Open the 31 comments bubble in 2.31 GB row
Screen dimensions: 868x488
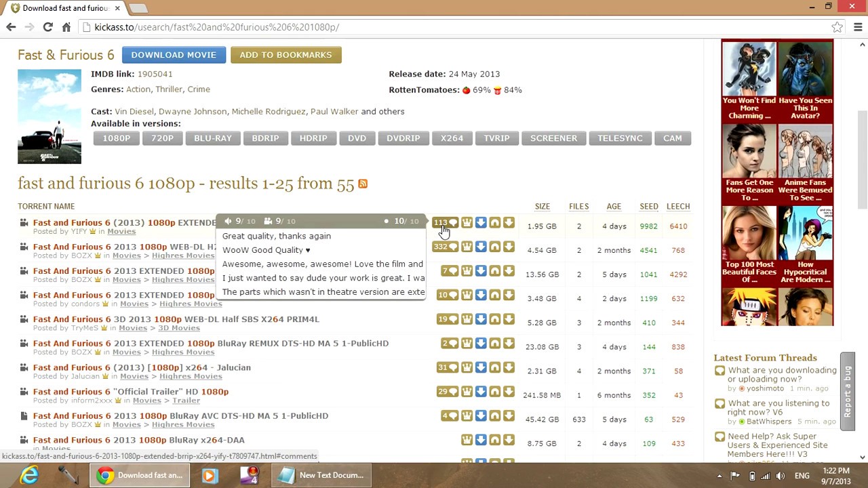448,367
